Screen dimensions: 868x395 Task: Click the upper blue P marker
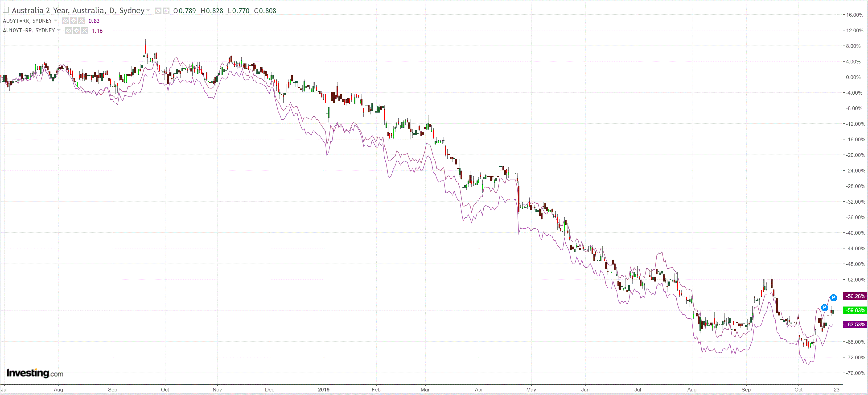pyautogui.click(x=833, y=298)
